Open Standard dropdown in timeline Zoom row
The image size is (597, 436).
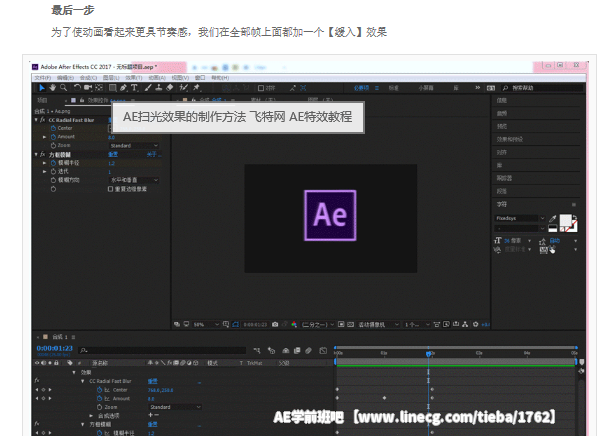point(175,407)
